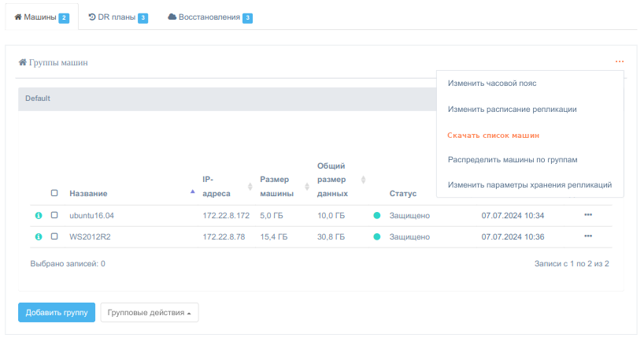Viewport: 644px width, 342px height.
Task: Click the 30,8 ГБ total data size cell
Action: [331, 237]
